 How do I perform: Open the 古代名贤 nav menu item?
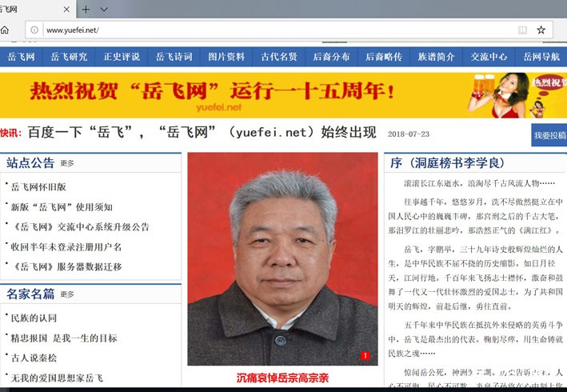click(x=279, y=57)
